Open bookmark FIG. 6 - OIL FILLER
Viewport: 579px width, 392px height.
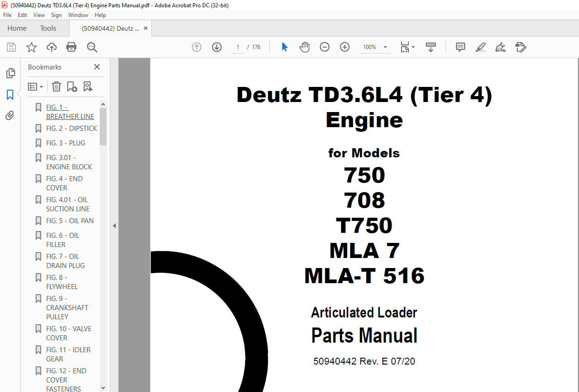[x=63, y=240]
